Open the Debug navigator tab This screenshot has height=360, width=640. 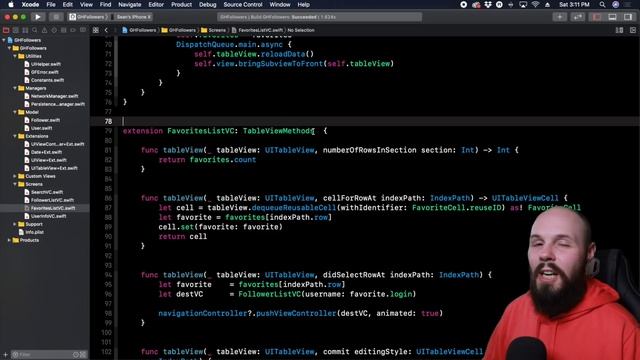[64, 30]
